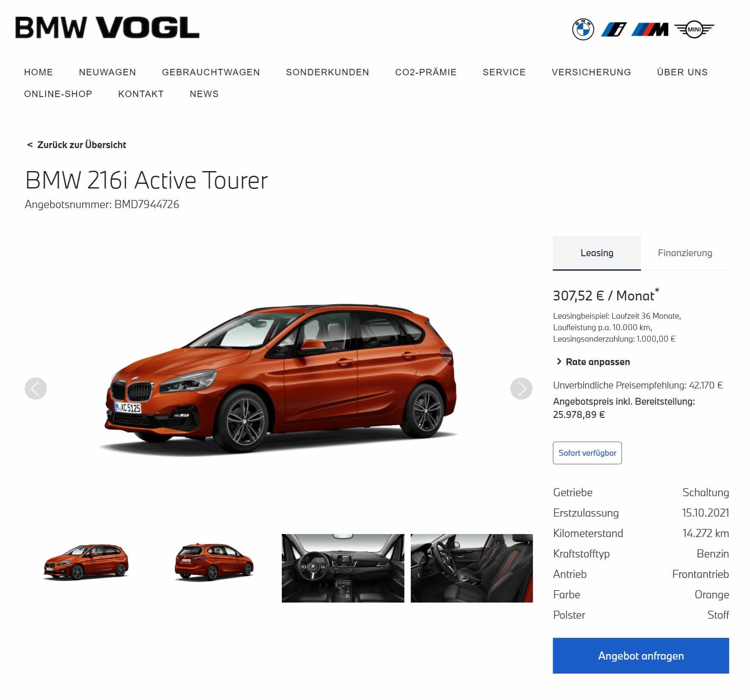The image size is (750, 700).
Task: Open the BMW i brand logo
Action: tap(614, 29)
